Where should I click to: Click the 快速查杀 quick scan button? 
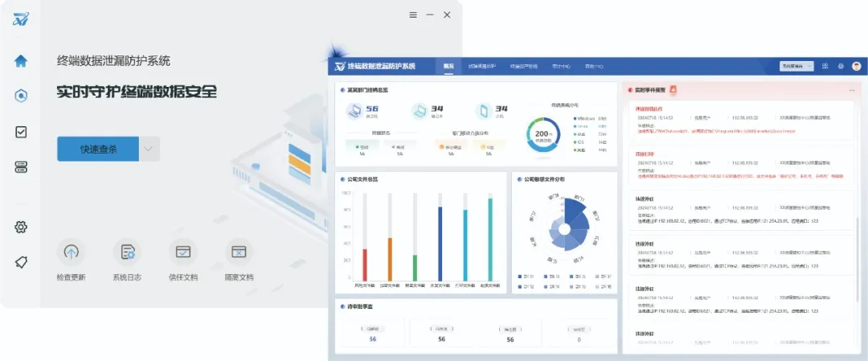point(98,149)
